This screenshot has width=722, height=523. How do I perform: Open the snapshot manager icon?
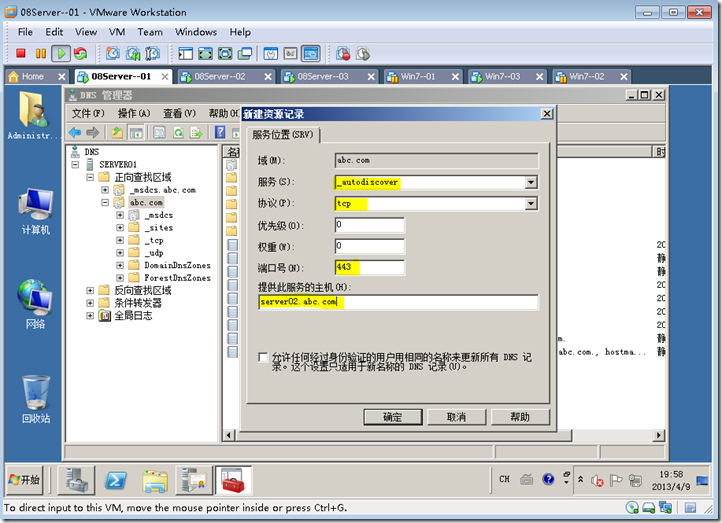[152, 54]
